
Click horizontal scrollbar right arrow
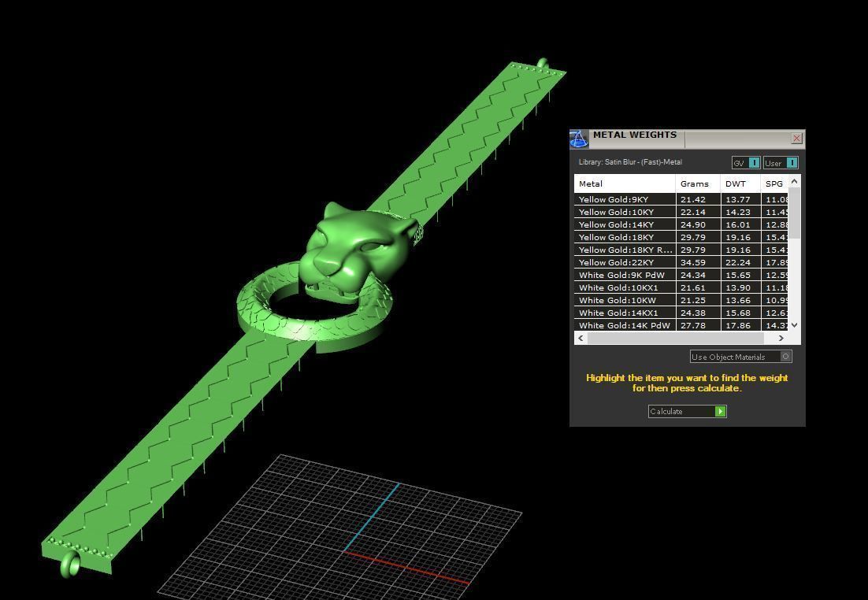coord(781,339)
